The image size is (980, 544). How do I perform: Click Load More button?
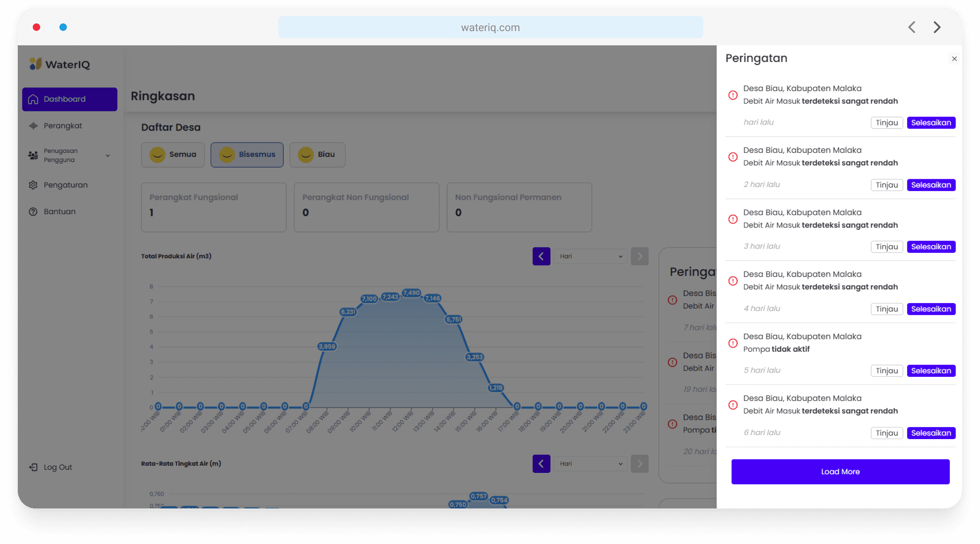tap(840, 472)
